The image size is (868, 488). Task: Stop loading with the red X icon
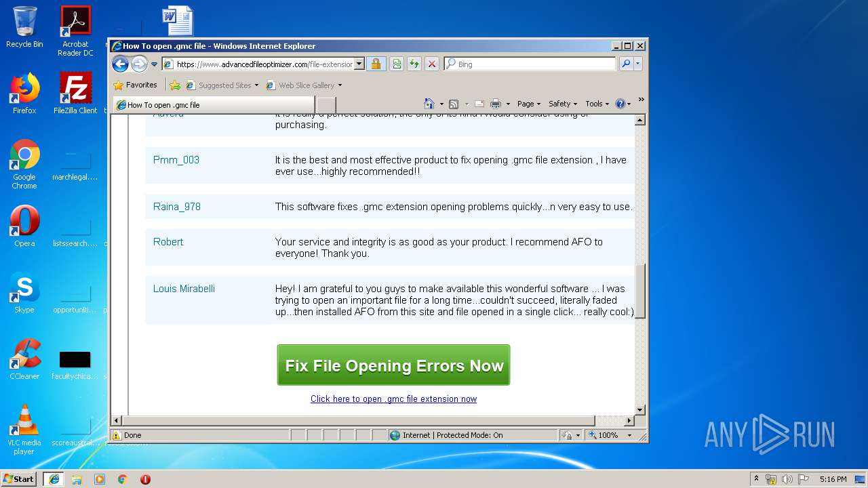tap(431, 64)
